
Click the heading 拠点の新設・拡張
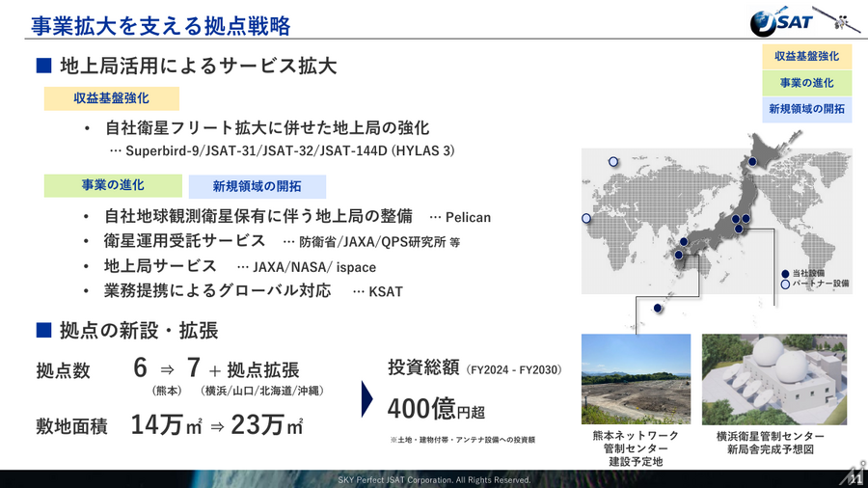click(x=139, y=330)
